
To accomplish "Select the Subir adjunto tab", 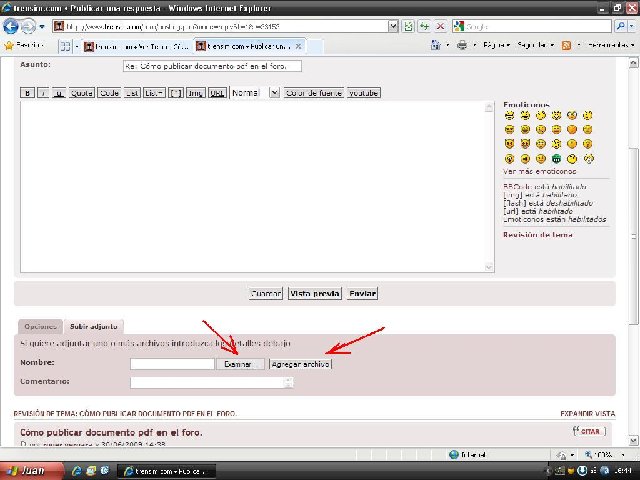I will coord(95,326).
